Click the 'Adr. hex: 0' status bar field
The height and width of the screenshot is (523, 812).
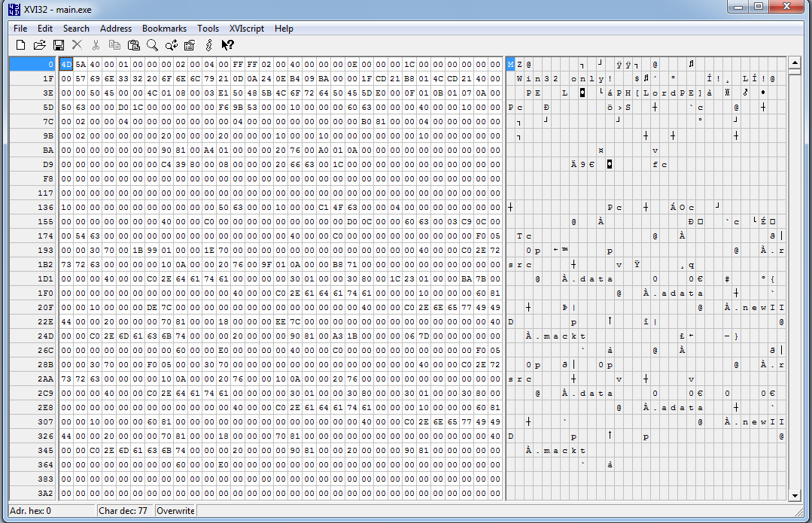point(52,510)
